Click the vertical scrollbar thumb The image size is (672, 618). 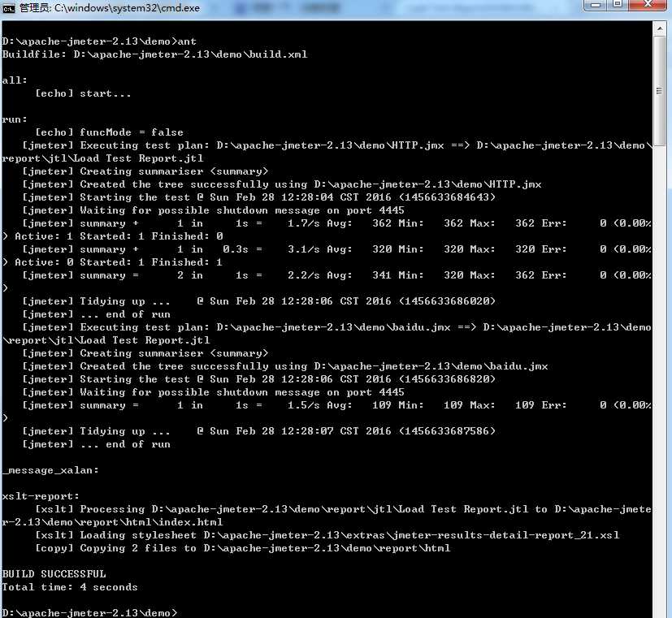(x=660, y=91)
